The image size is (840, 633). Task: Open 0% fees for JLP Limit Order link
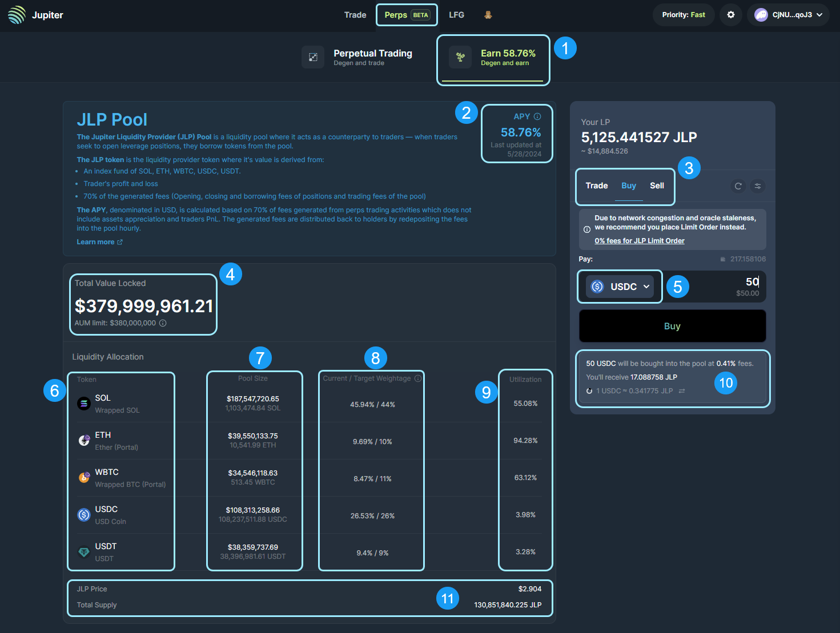(639, 241)
